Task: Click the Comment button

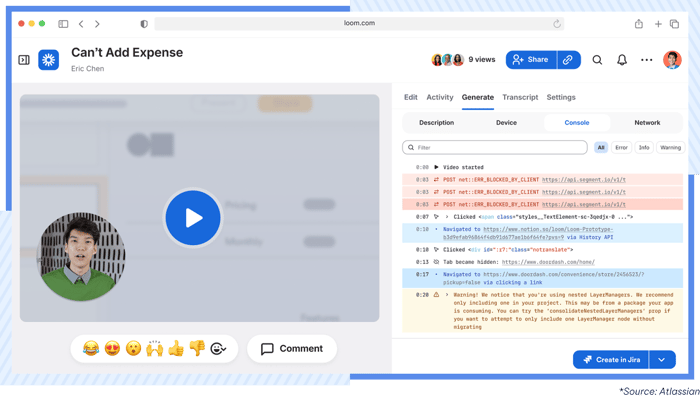Action: [x=292, y=349]
